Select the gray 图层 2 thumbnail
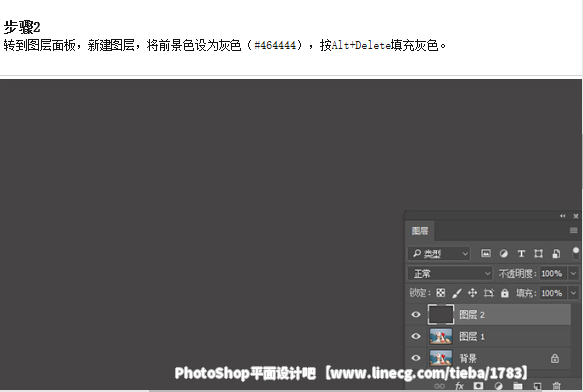Screen dimensions: 583x392 click(441, 315)
